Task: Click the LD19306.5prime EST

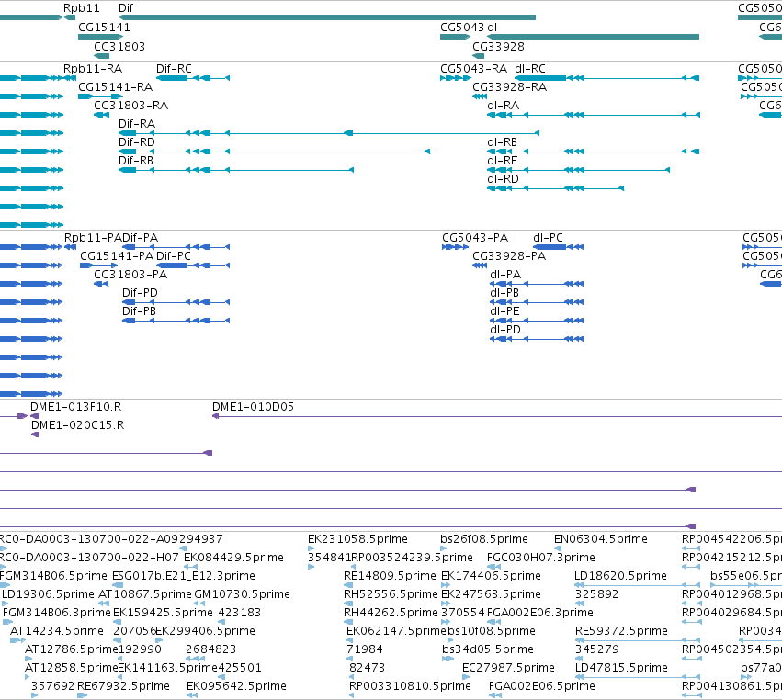Action: coord(5,604)
